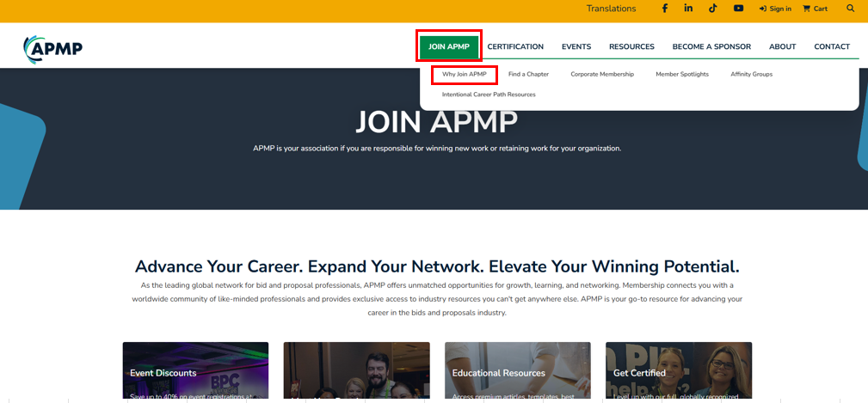Open the CERTIFICATION menu

(x=515, y=46)
